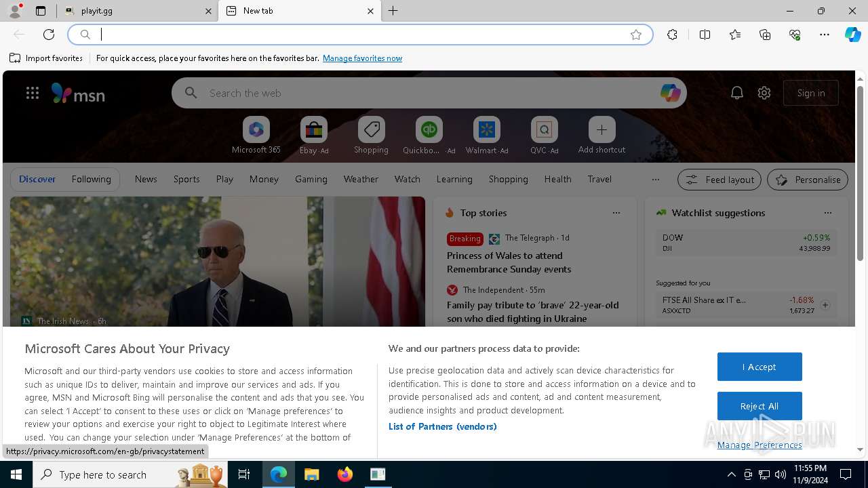The width and height of the screenshot is (868, 488).
Task: Open the Favorites list icon
Action: pos(735,35)
